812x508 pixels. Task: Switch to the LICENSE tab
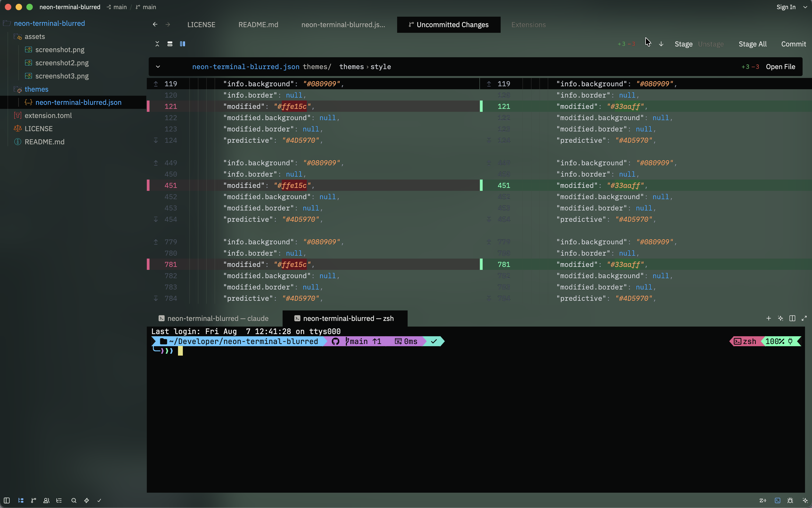click(x=201, y=24)
